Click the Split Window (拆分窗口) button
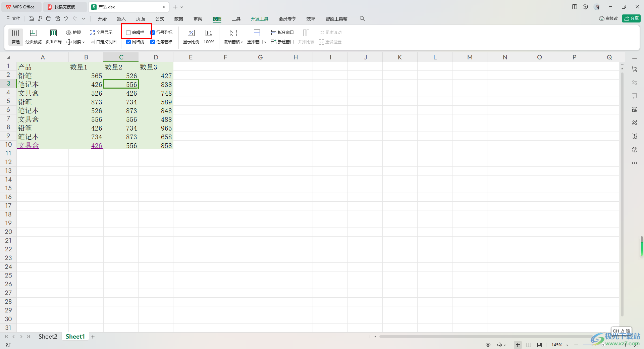The image size is (644, 349). pos(282,33)
